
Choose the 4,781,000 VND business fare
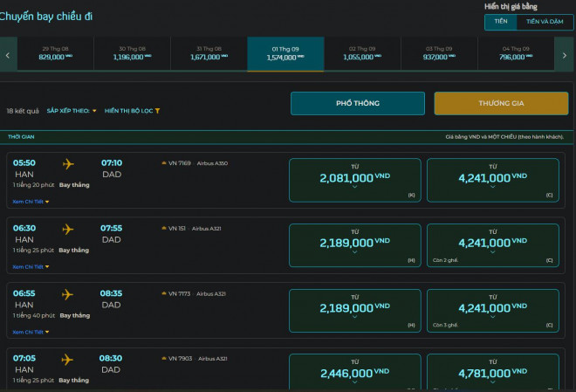point(492,374)
